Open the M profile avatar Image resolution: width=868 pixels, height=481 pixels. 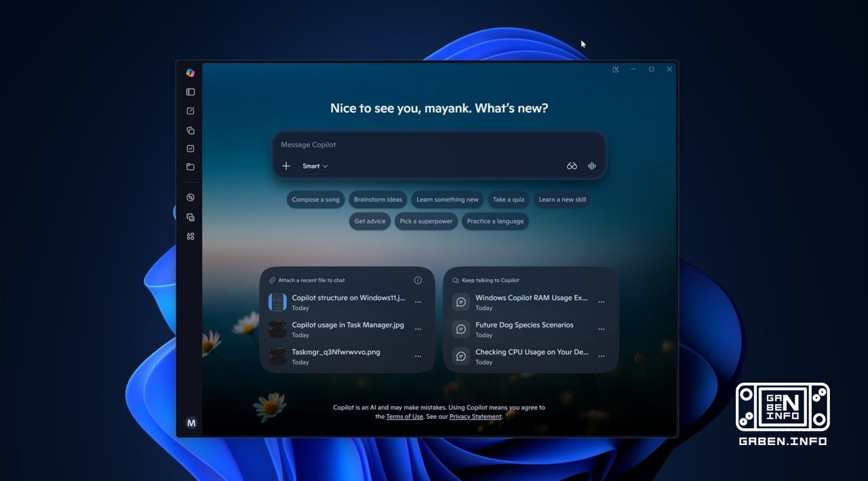coord(191,423)
